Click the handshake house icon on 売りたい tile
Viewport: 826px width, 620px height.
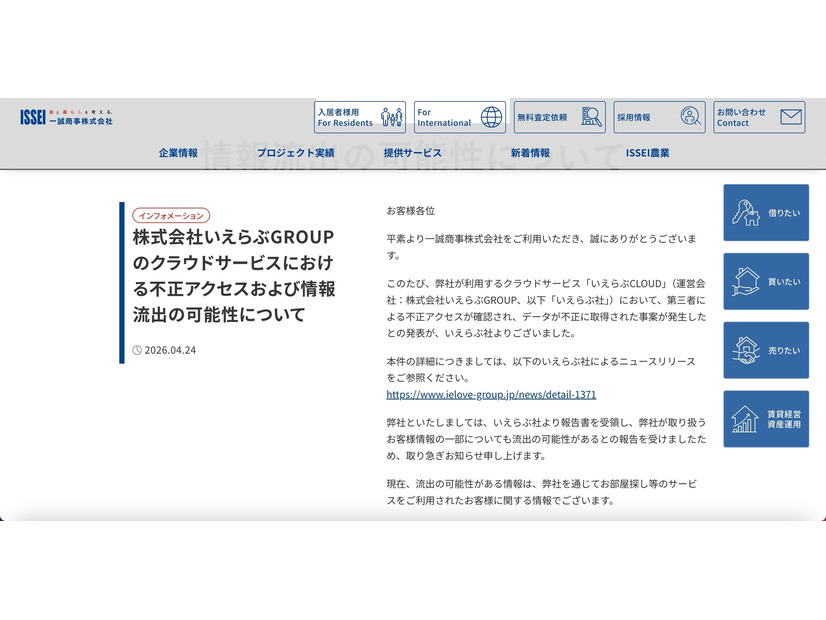click(745, 350)
